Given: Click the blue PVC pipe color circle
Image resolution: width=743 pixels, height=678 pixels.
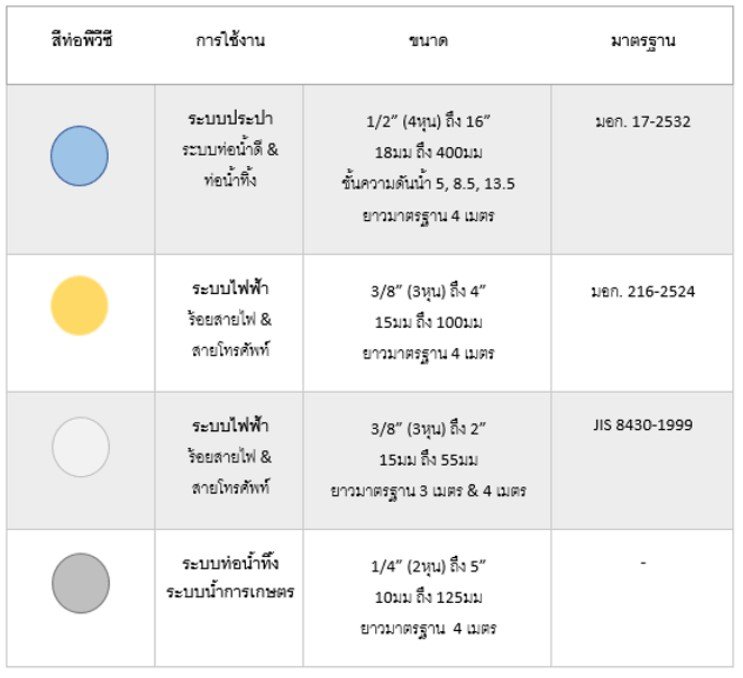Looking at the screenshot, I should (x=80, y=156).
